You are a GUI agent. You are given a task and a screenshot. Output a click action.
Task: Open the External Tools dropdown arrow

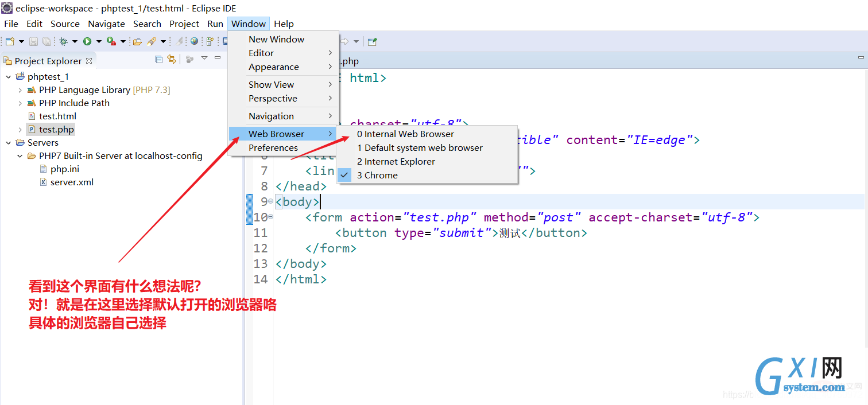pos(123,41)
